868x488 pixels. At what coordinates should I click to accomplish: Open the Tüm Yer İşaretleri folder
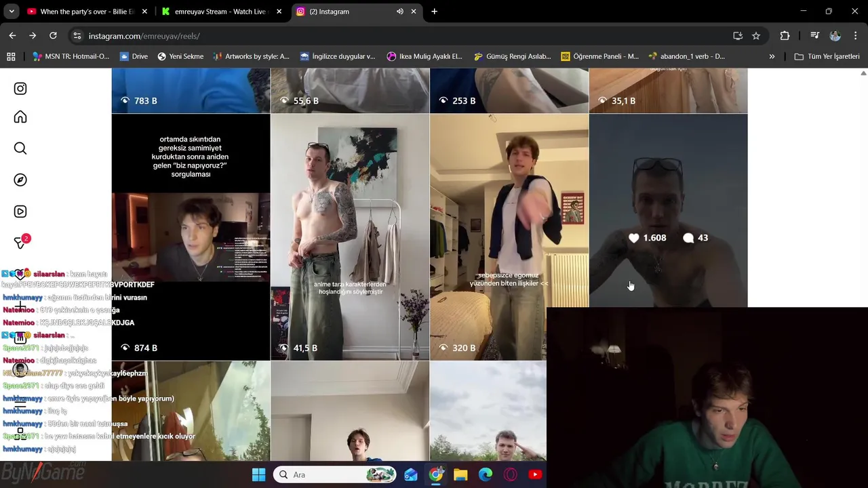point(827,56)
